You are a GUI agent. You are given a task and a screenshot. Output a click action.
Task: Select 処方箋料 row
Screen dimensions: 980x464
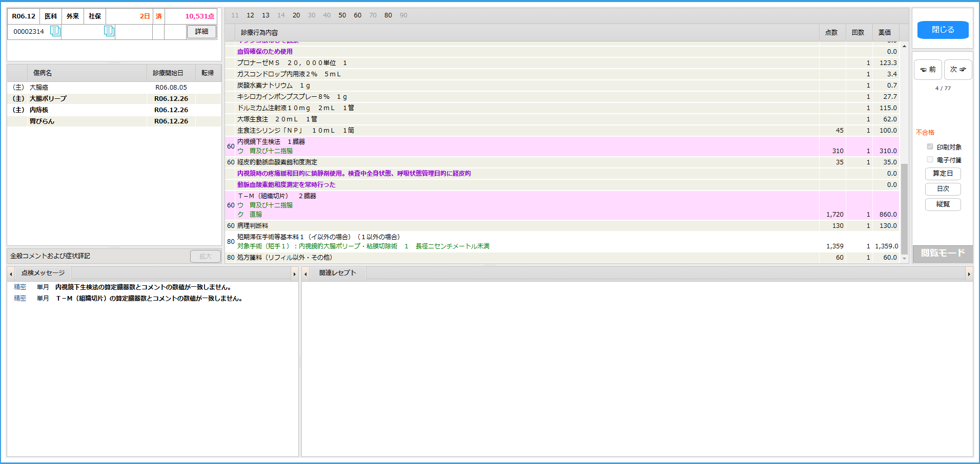(x=562, y=258)
